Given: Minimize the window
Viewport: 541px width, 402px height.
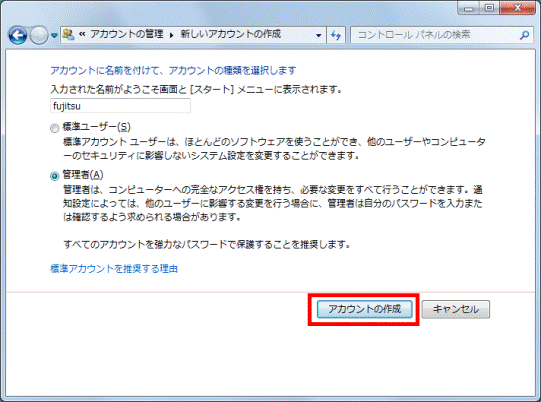Looking at the screenshot, I should pos(469,8).
